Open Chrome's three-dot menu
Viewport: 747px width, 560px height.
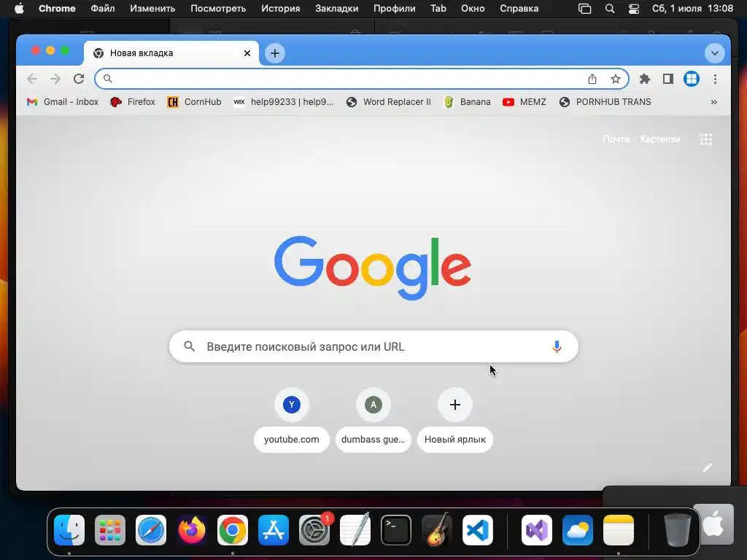(x=715, y=79)
